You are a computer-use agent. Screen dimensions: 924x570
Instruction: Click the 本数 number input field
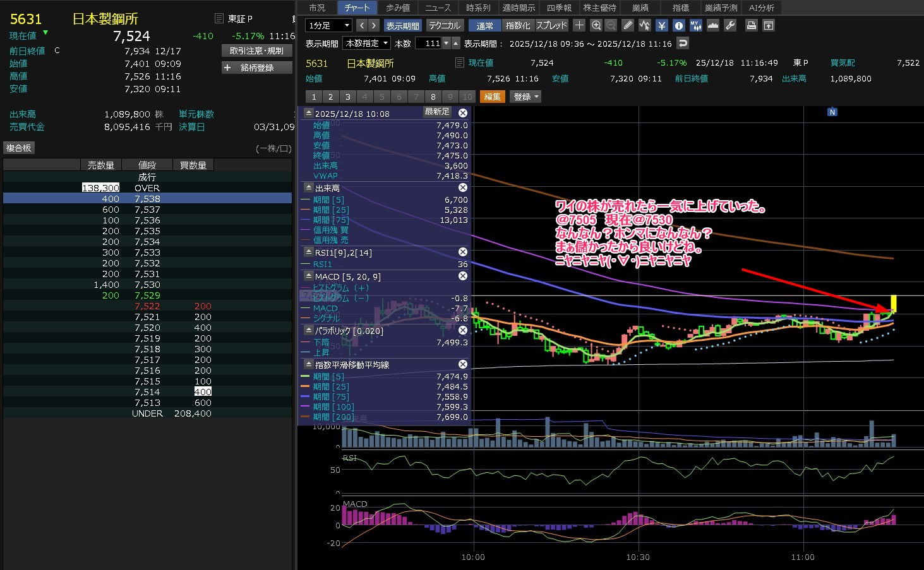tap(429, 44)
